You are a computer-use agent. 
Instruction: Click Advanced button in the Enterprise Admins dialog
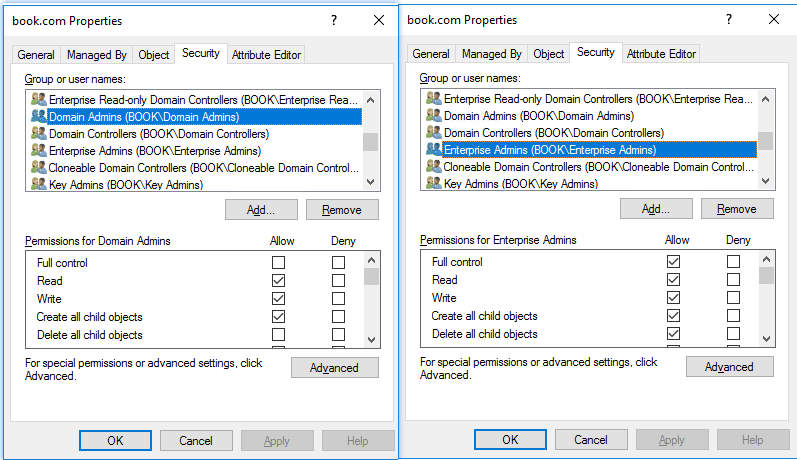point(729,367)
